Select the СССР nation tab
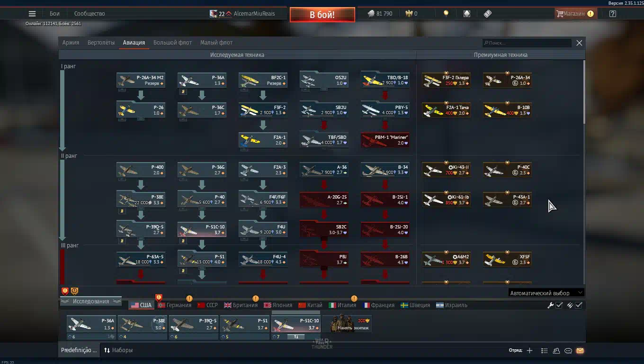Image resolution: width=644 pixels, height=364 pixels. pyautogui.click(x=207, y=305)
